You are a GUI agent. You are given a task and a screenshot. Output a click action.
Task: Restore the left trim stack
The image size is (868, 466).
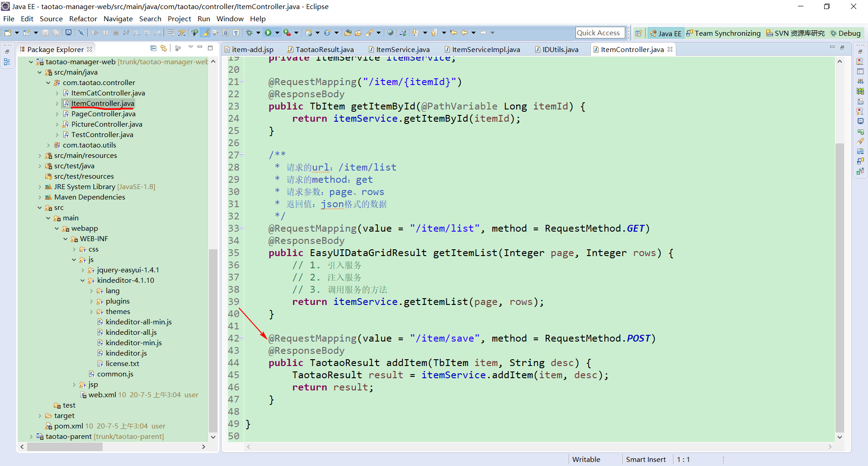click(x=7, y=51)
